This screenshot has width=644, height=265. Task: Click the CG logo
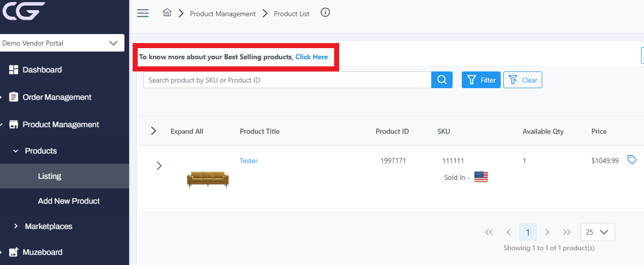point(23,11)
